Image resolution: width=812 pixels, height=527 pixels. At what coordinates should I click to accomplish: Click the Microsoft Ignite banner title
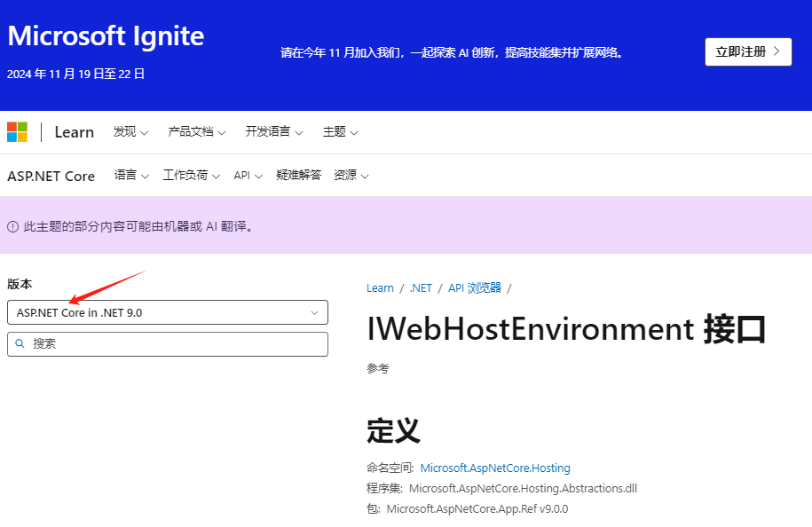106,36
